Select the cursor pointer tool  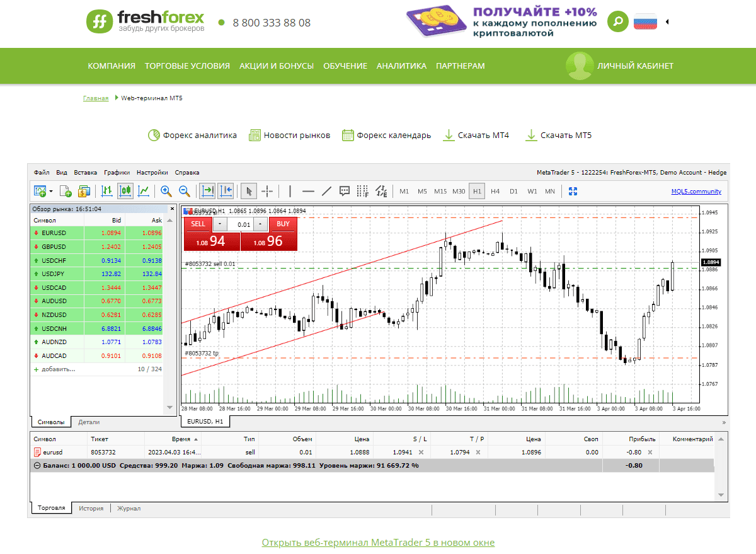(x=249, y=191)
